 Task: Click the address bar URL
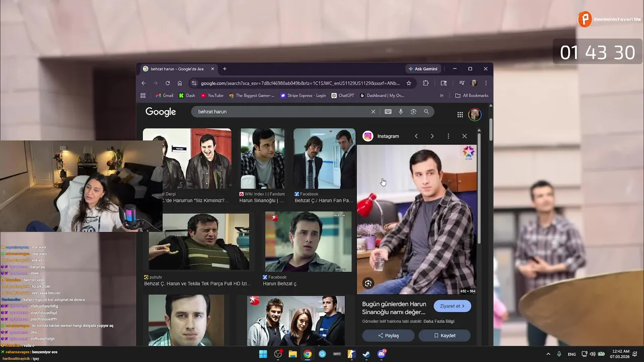[x=300, y=83]
